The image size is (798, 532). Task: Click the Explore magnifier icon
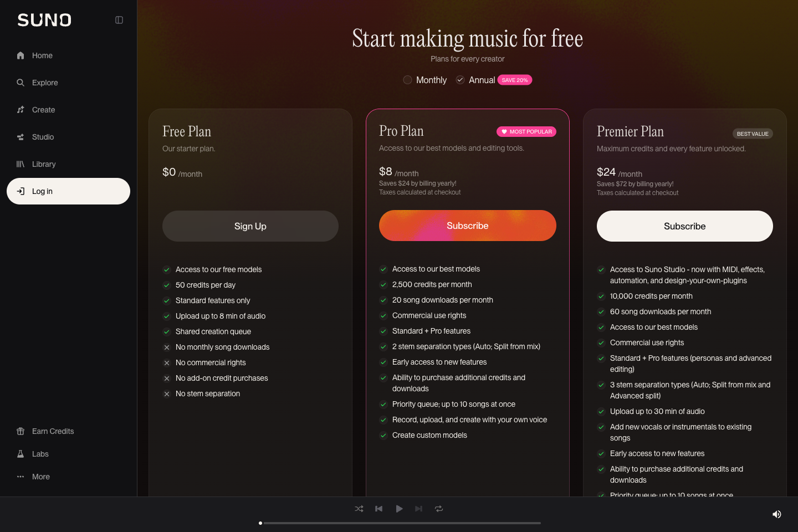click(21, 83)
